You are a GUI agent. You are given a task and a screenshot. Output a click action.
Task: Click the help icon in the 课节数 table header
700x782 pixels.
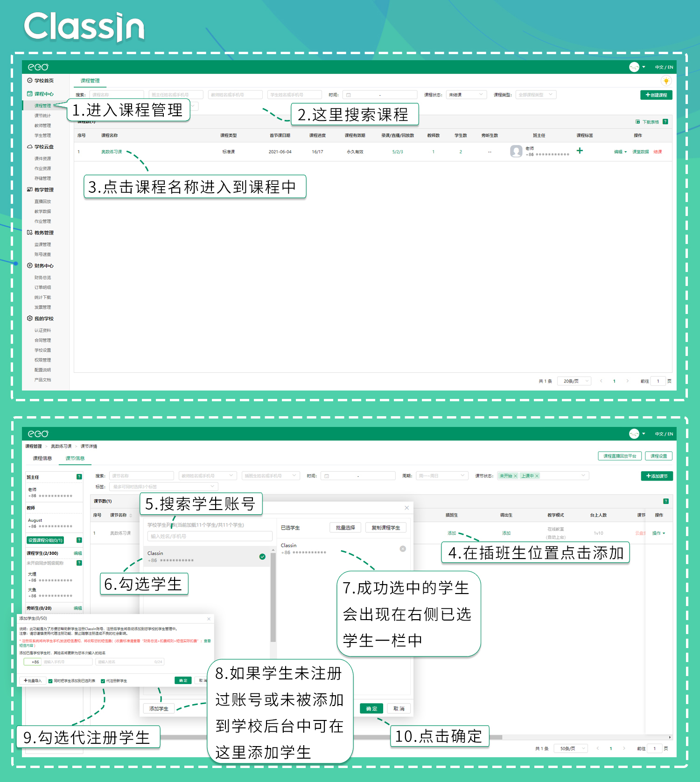pos(666,501)
